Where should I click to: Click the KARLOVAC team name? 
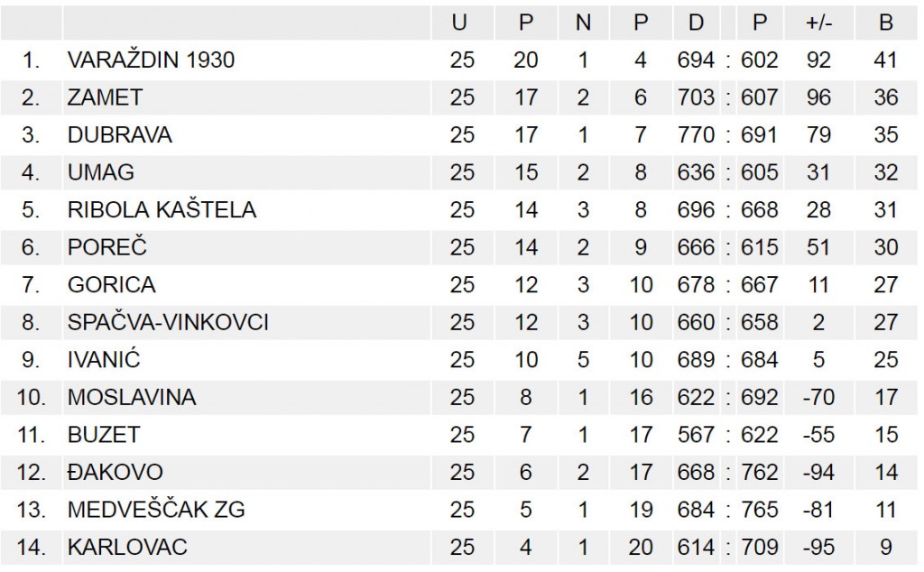pyautogui.click(x=127, y=547)
